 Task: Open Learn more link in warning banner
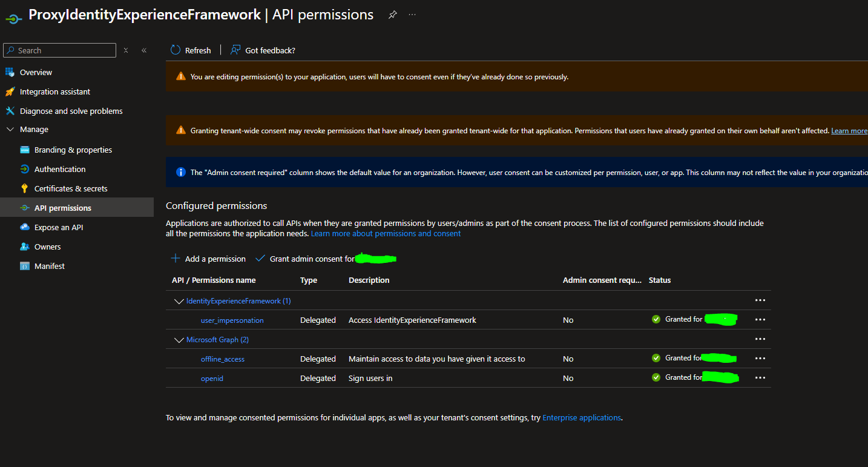click(x=849, y=131)
